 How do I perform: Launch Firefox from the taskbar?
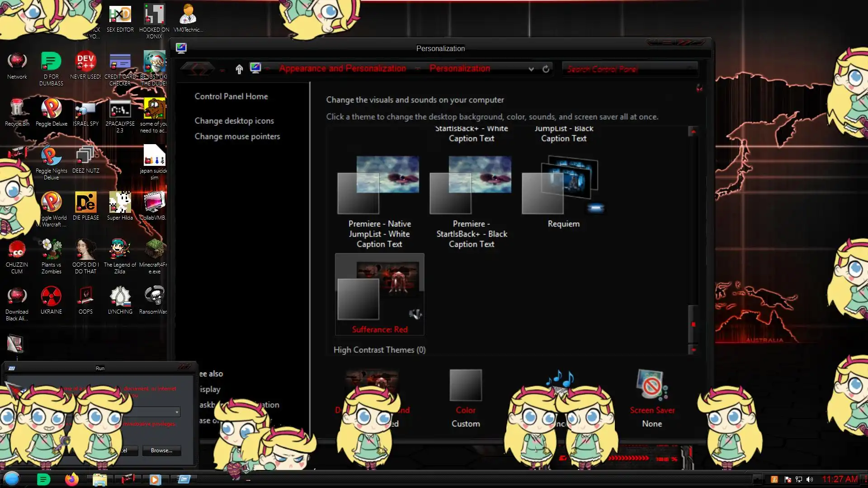(71, 479)
